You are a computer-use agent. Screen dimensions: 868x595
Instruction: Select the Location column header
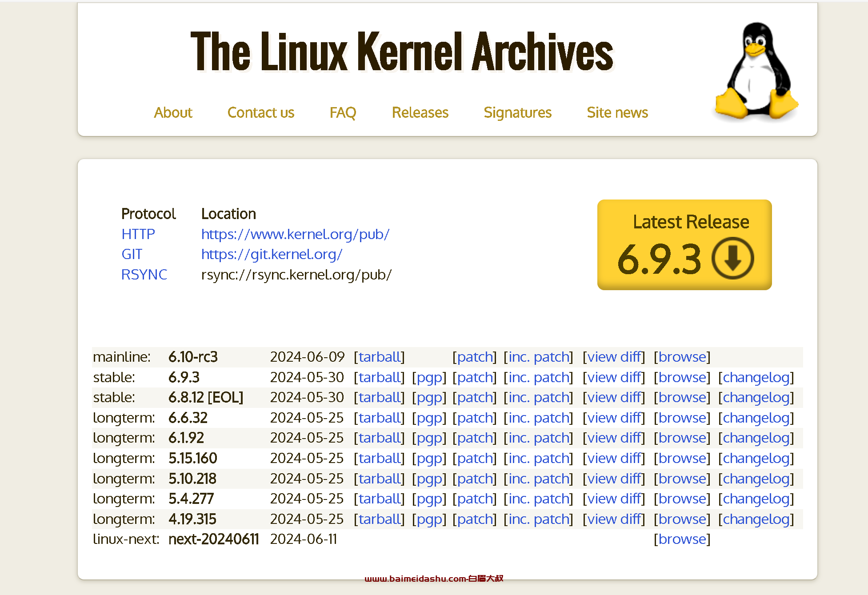(228, 214)
